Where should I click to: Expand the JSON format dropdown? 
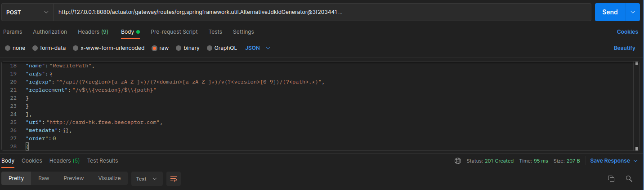pyautogui.click(x=258, y=48)
